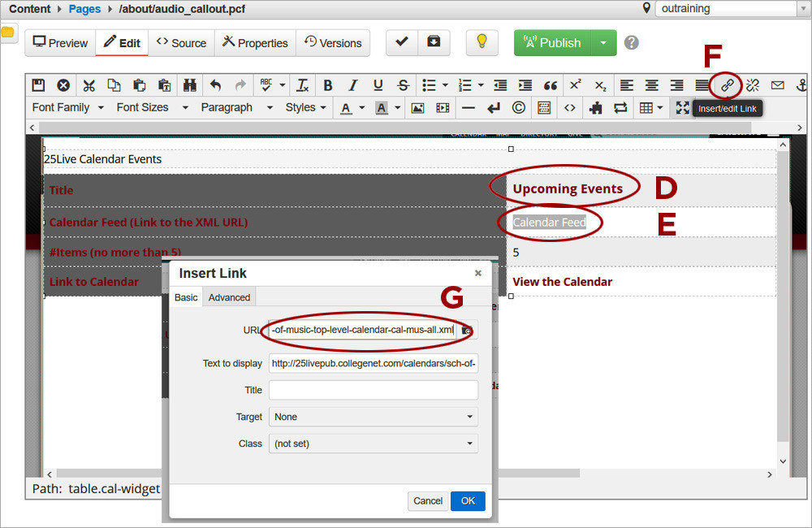Switch to the Source tab
The width and height of the screenshot is (812, 528).
point(181,42)
